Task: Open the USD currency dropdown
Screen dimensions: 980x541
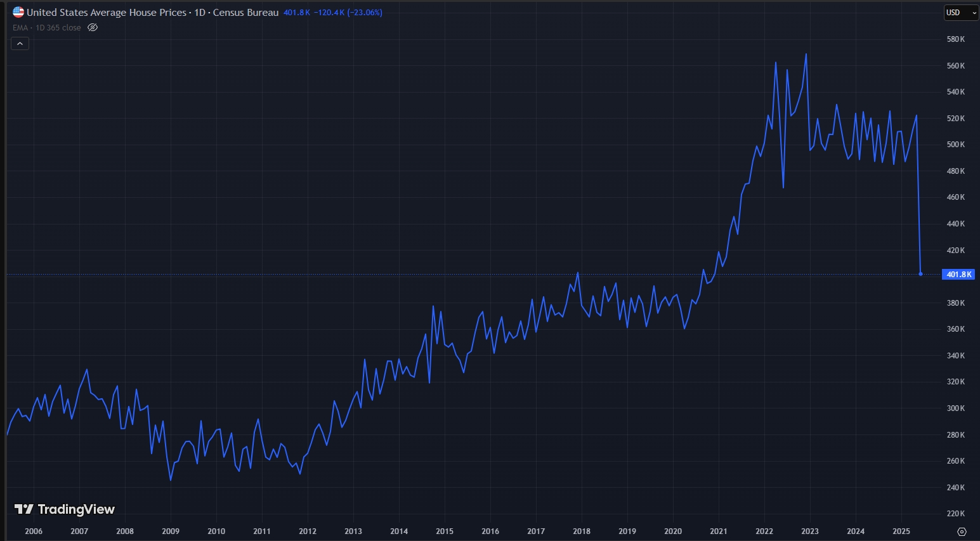Action: tap(960, 13)
